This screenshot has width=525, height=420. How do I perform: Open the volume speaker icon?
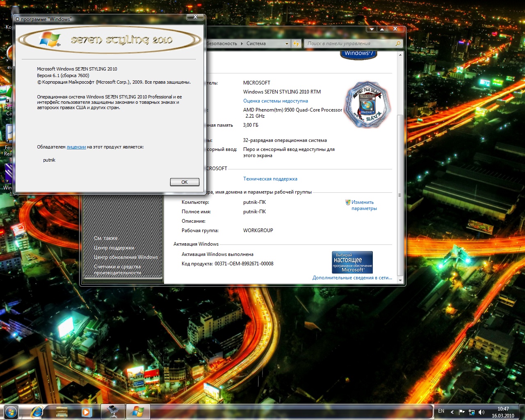click(x=482, y=412)
